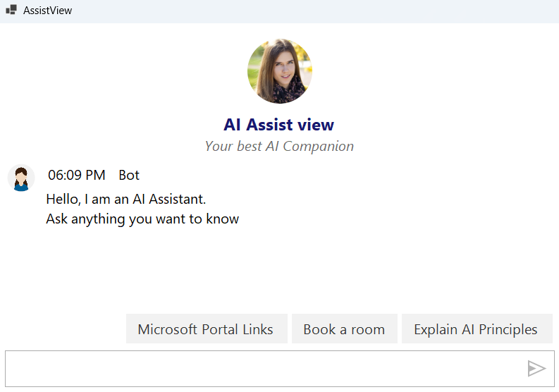Click the AssistView window title text
Screen dimensions: 559x392
[x=47, y=11]
